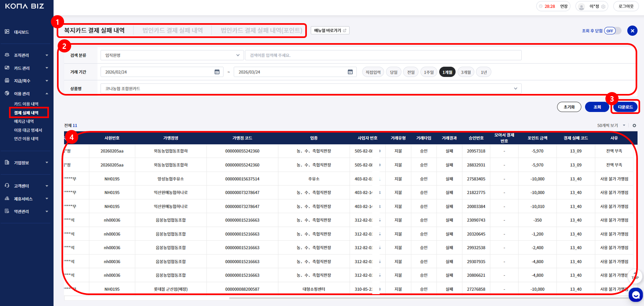Click the 다운로드 button
This screenshot has width=644, height=306.
click(x=625, y=107)
